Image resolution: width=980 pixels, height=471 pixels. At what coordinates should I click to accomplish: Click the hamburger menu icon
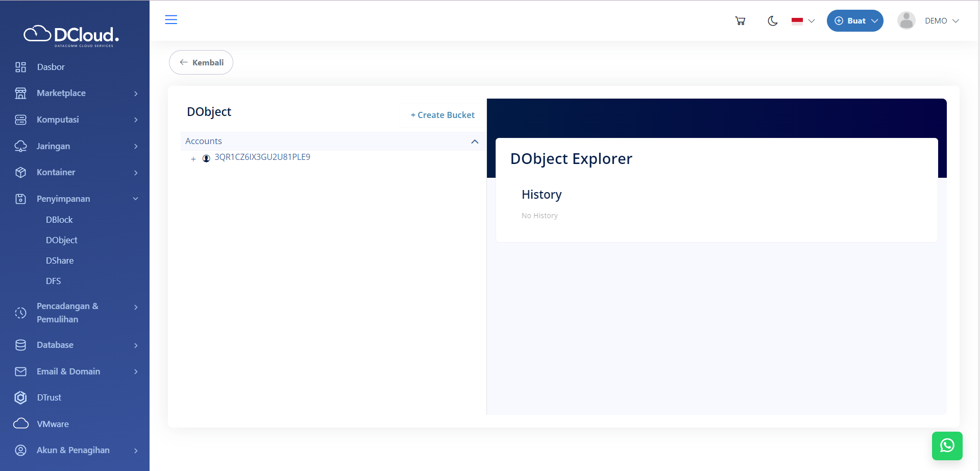171,20
